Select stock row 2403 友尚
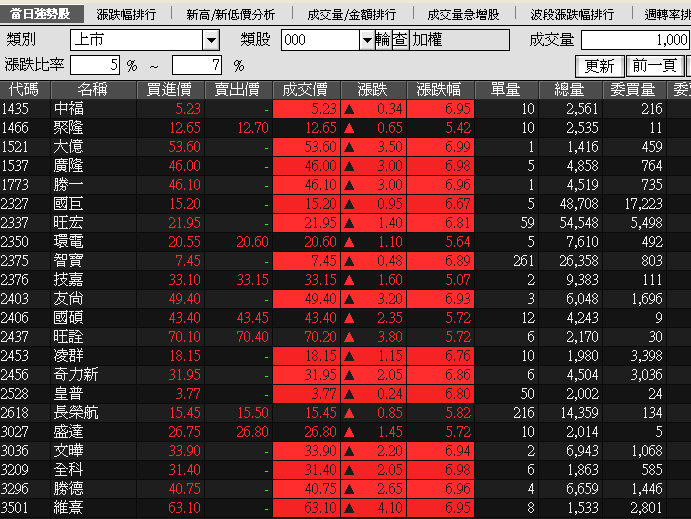The height and width of the screenshot is (519, 691). pos(346,299)
